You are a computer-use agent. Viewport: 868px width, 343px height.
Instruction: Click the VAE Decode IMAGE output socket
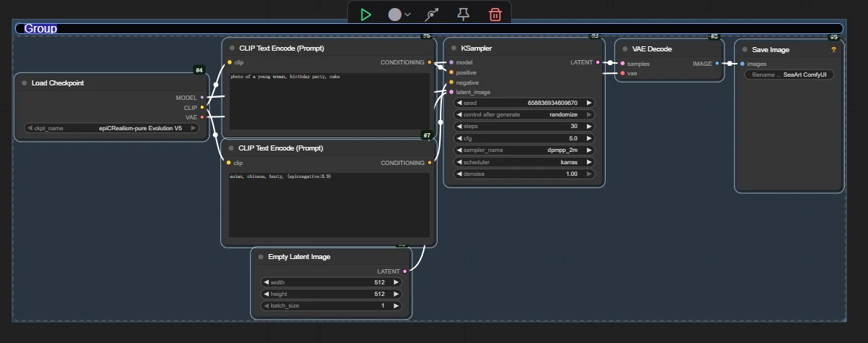[x=717, y=64]
